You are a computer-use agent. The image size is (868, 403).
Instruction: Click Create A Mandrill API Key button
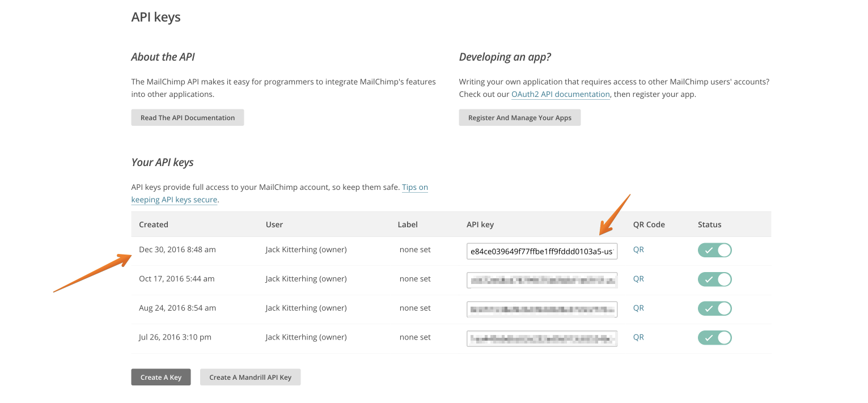click(251, 377)
